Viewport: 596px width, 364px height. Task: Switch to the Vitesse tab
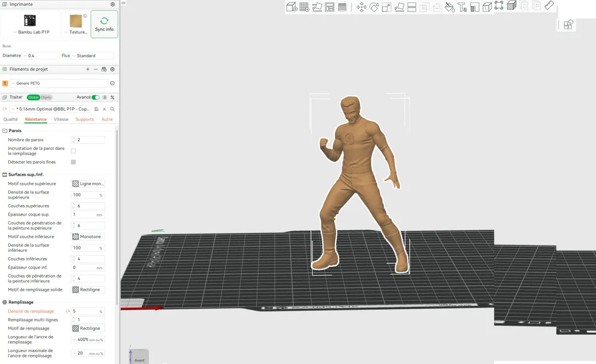61,119
